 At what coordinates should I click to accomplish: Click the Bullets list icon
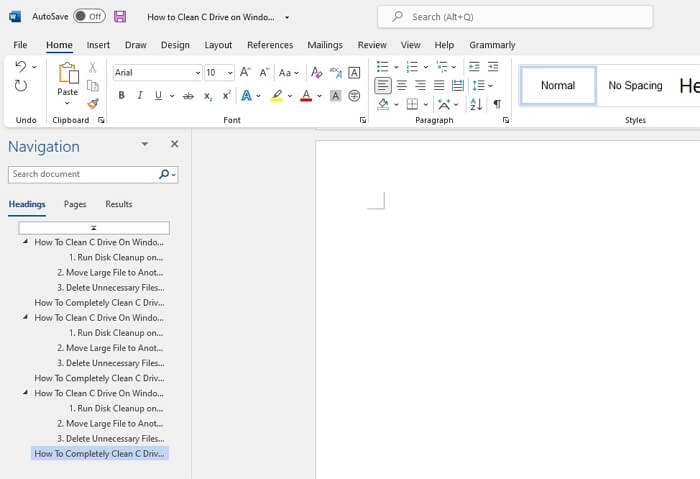(x=382, y=67)
